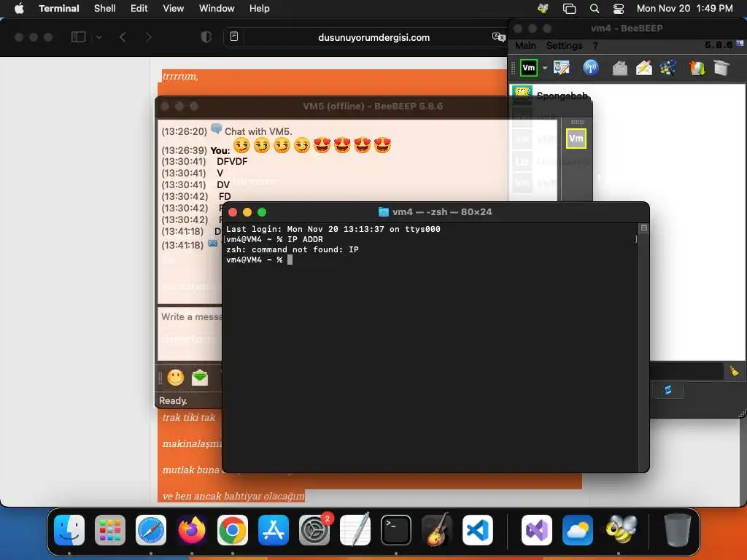
Task: Open Firefox from the Dock
Action: (192, 530)
